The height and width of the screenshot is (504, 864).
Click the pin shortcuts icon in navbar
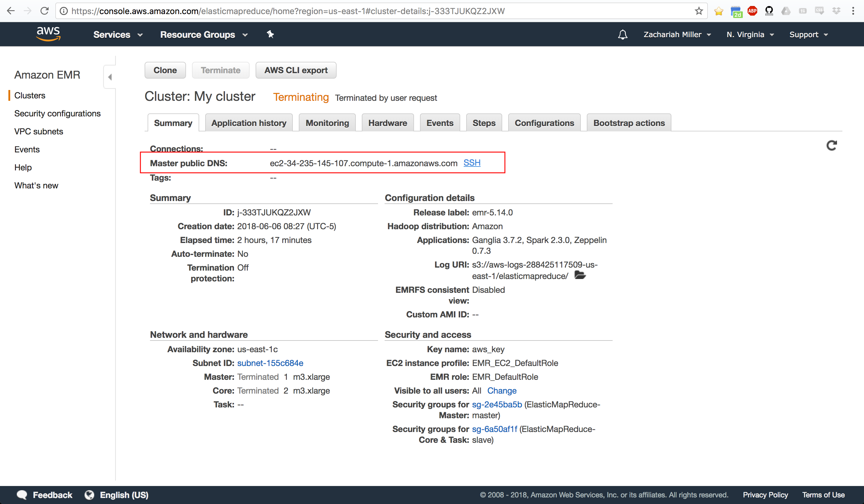point(270,34)
